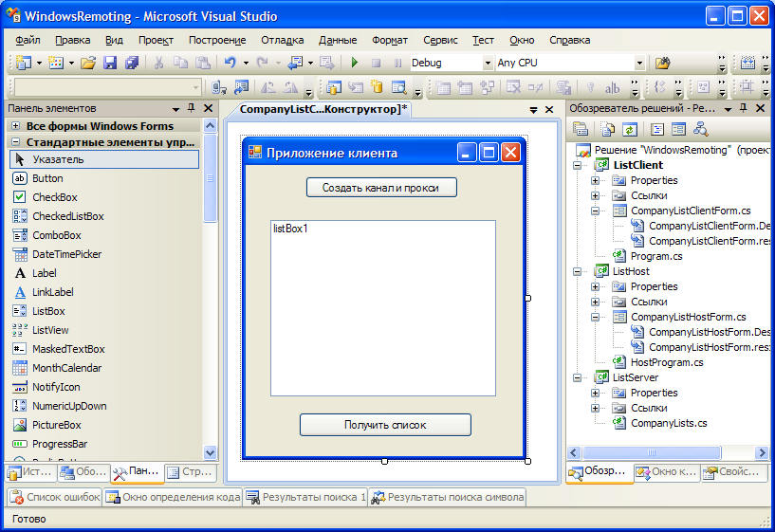The height and width of the screenshot is (532, 775).
Task: Click the Add New Item toolbar icon
Action: click(x=56, y=63)
